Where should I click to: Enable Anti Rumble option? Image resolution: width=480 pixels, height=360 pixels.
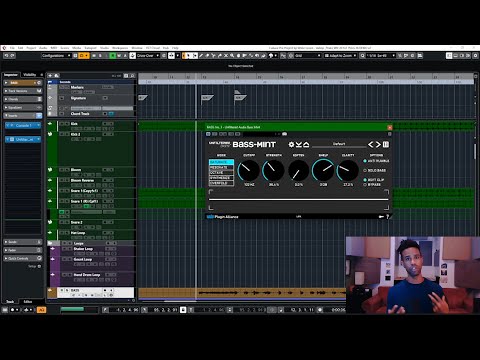tap(365, 161)
